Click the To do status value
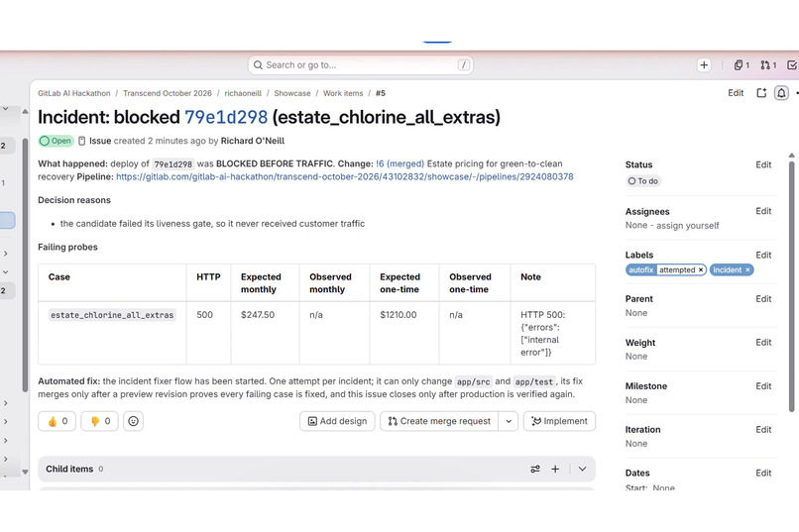Screen dimensions: 799x532 pyautogui.click(x=643, y=181)
